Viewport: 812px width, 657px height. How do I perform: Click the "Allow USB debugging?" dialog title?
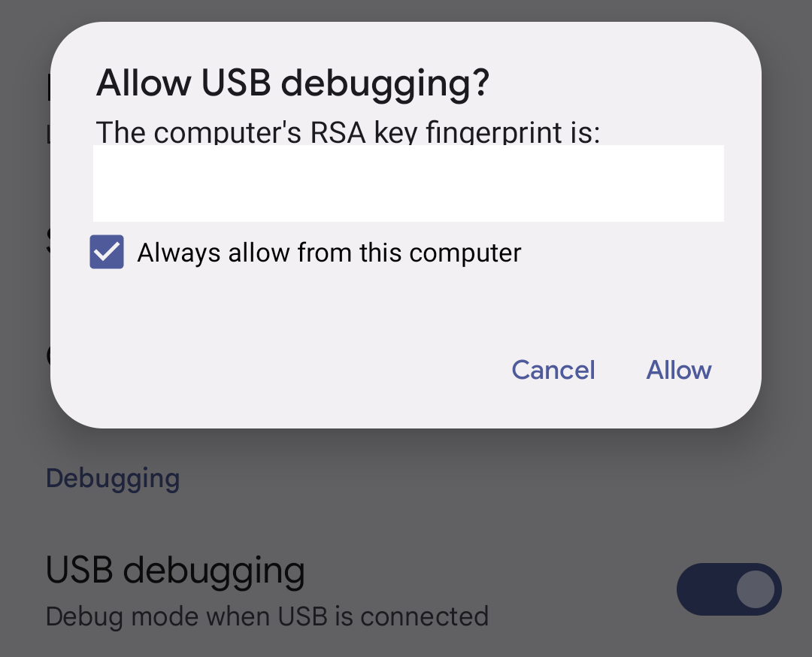[292, 83]
